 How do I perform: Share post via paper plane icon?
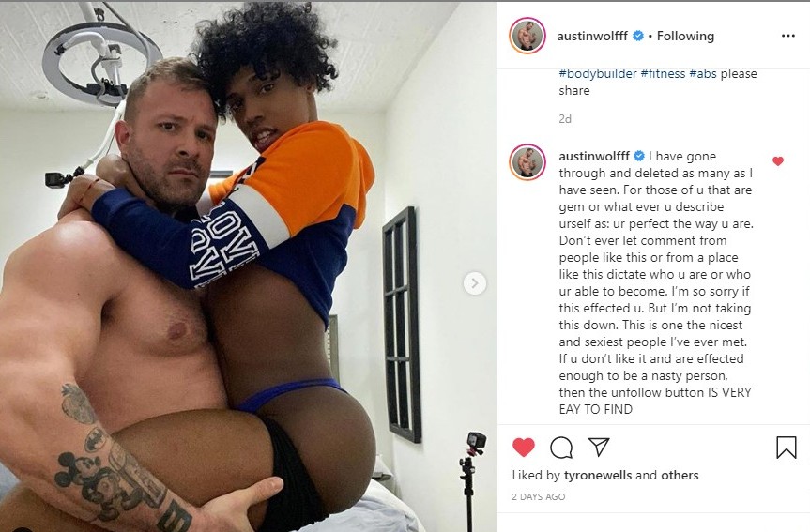[599, 447]
